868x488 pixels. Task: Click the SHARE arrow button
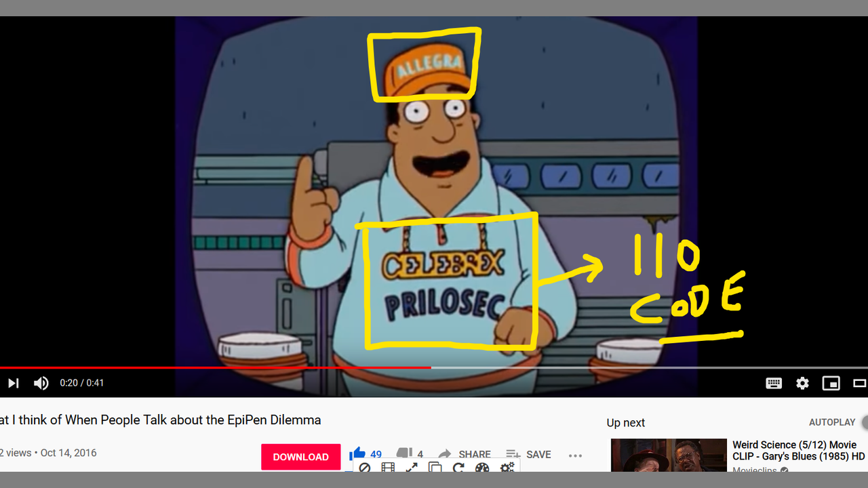465,454
